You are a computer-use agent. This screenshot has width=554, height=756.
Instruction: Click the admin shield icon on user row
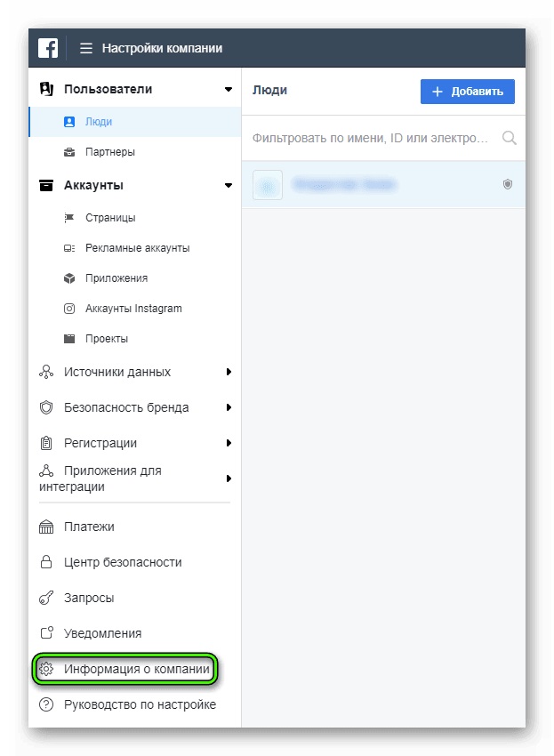click(508, 184)
